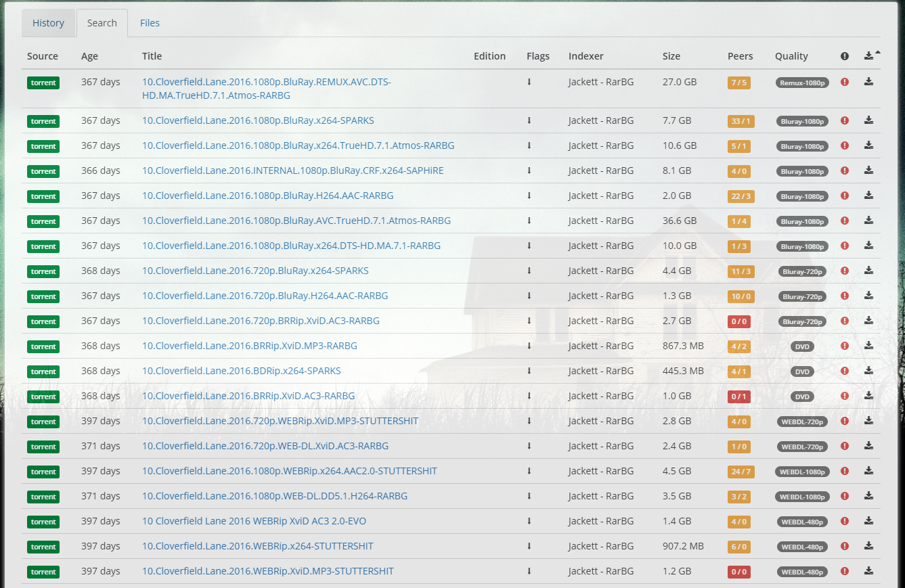Viewport: 905px width, 588px height.
Task: Sort results by the Size column
Action: [671, 56]
